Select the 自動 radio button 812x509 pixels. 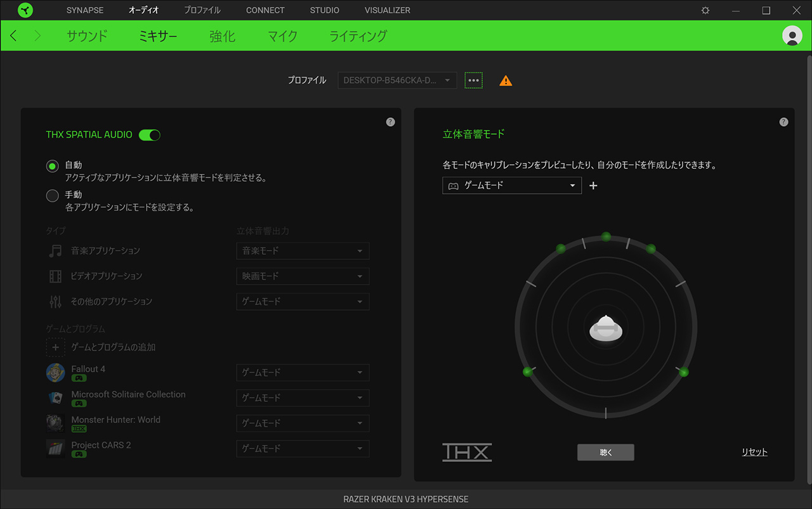pyautogui.click(x=53, y=166)
